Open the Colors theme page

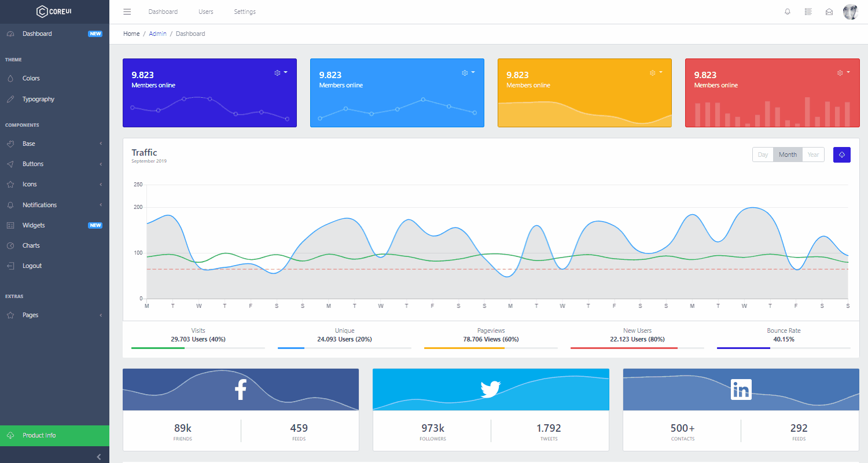[32, 78]
